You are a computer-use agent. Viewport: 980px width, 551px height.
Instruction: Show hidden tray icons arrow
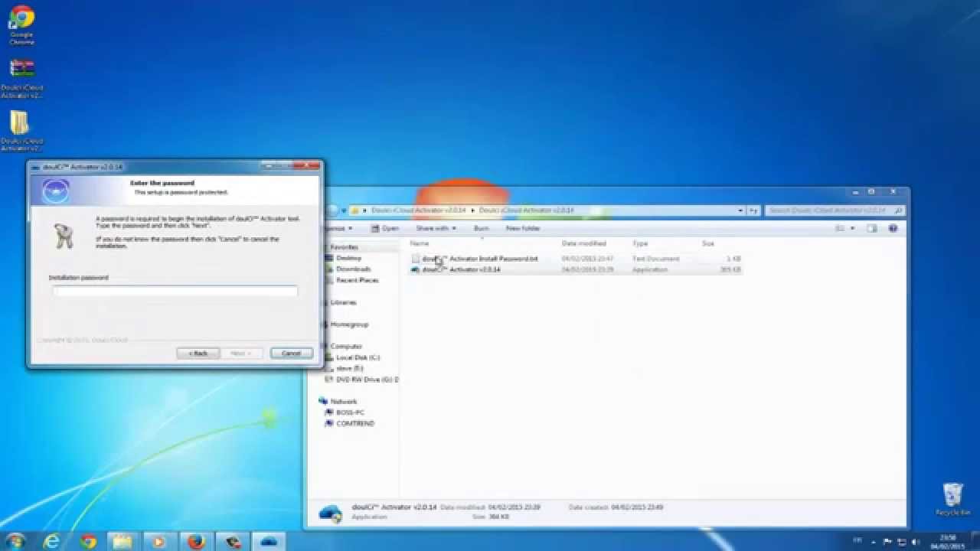[x=874, y=542]
